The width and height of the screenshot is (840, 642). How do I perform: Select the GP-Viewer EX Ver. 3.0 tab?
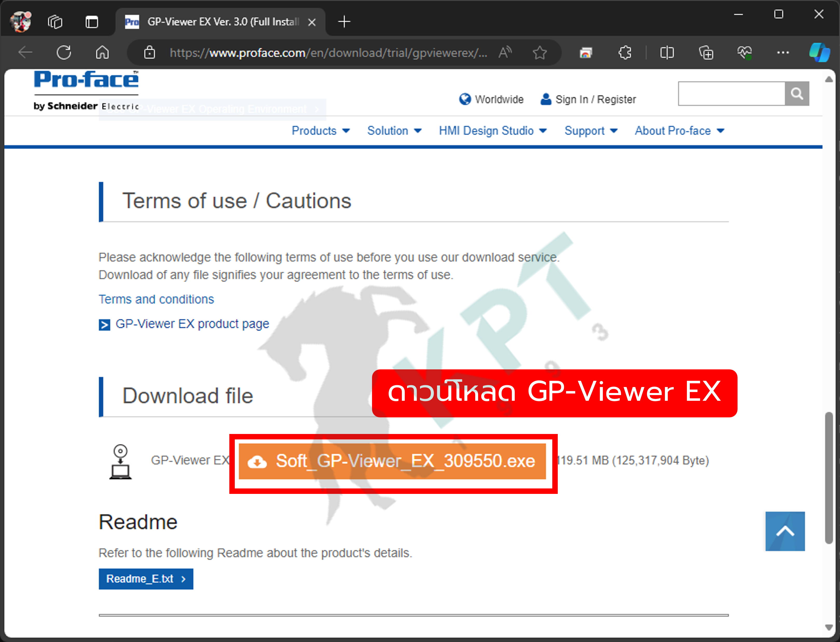[x=221, y=22]
